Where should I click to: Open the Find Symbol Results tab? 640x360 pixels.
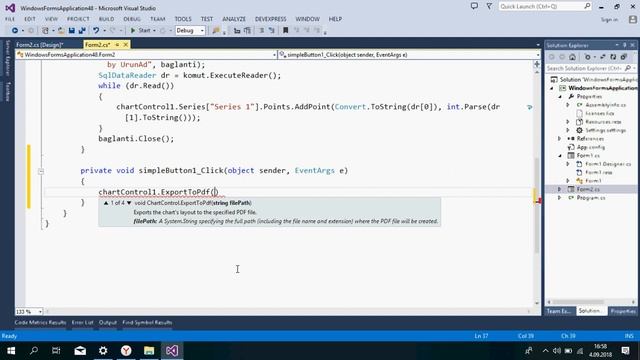click(x=147, y=323)
